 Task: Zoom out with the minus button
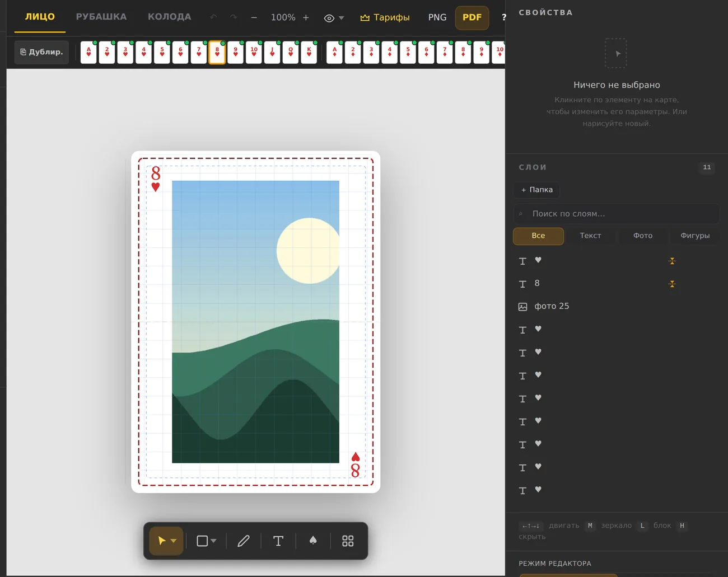(x=254, y=17)
